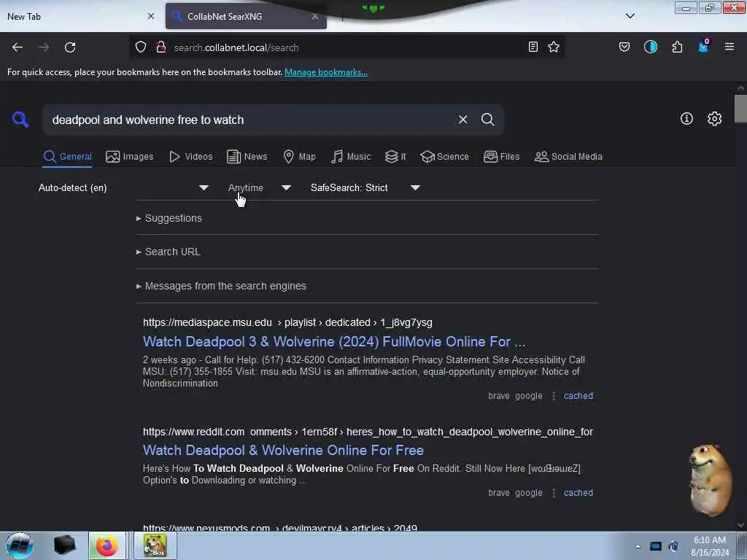Switch to Firefox in the taskbar

[107, 545]
